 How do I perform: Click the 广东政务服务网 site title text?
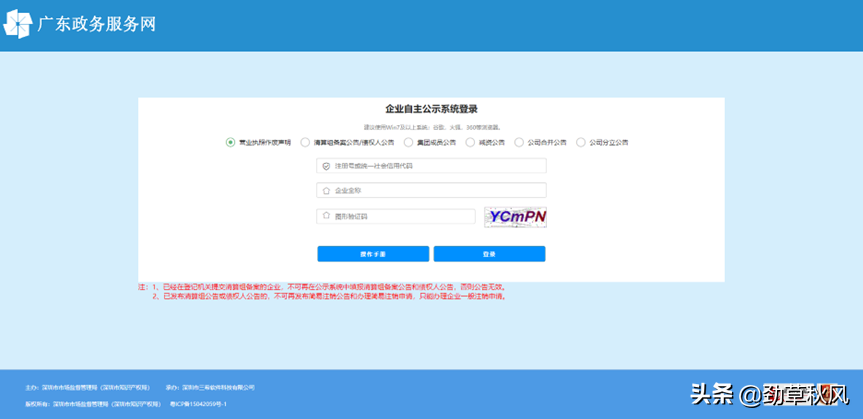point(97,24)
